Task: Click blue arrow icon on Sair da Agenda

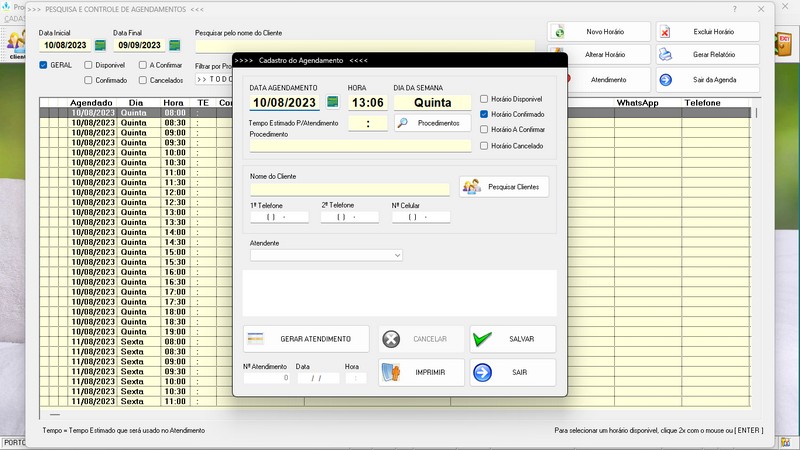Action: pyautogui.click(x=665, y=80)
